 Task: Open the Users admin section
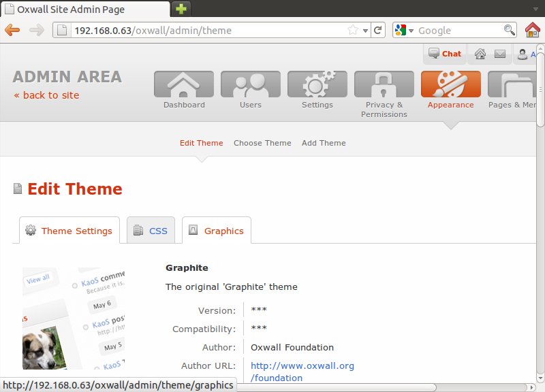point(251,90)
